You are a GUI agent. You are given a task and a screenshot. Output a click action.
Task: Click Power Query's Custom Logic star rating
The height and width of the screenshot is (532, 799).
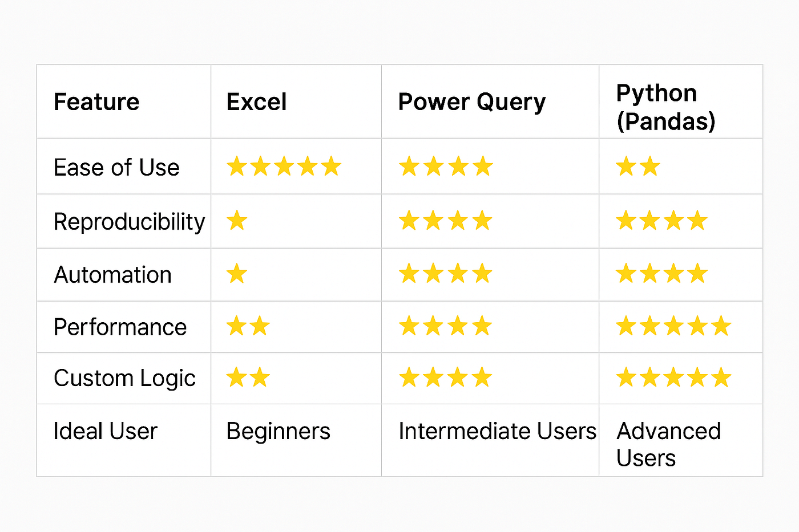click(x=445, y=377)
